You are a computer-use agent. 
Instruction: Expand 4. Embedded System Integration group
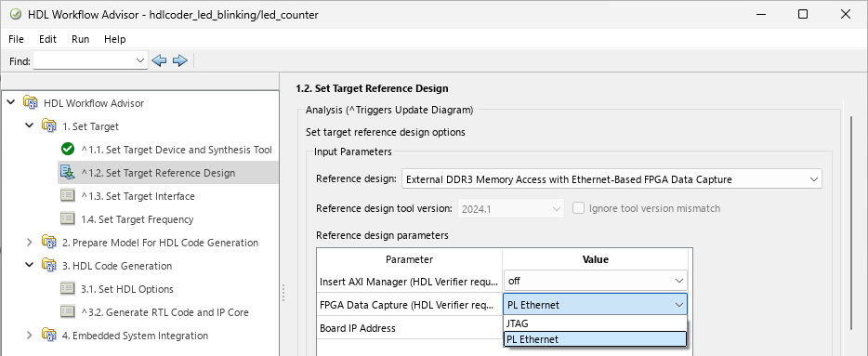pyautogui.click(x=30, y=335)
